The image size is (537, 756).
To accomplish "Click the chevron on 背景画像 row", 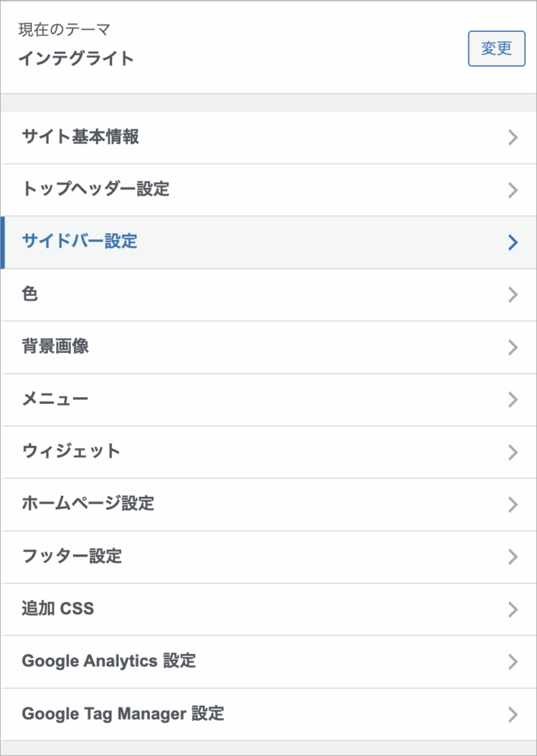I will 513,347.
